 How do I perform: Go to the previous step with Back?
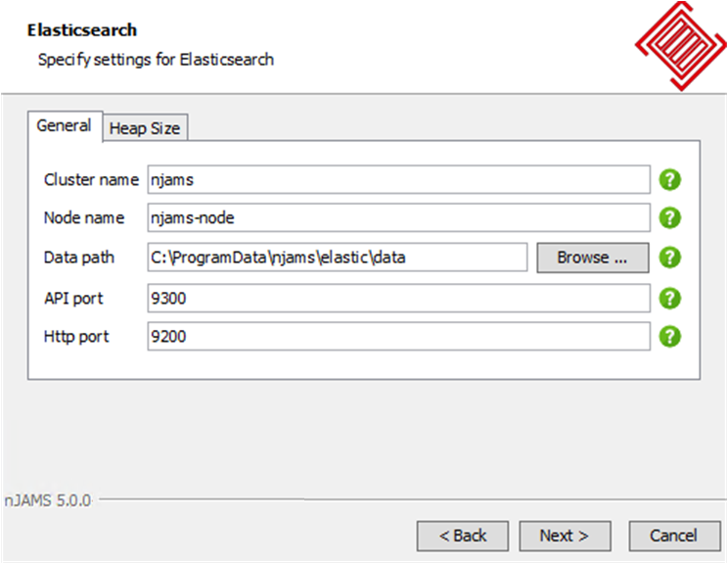coord(463,536)
